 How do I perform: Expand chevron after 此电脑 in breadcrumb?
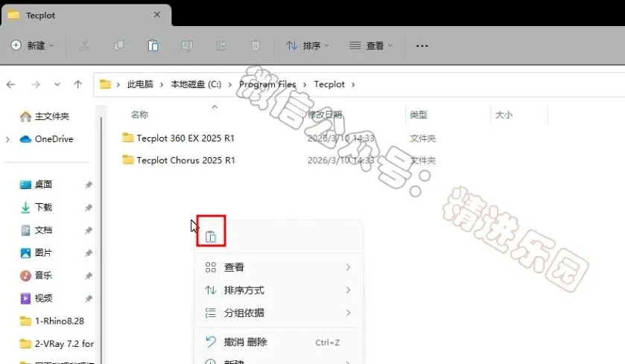click(x=162, y=84)
